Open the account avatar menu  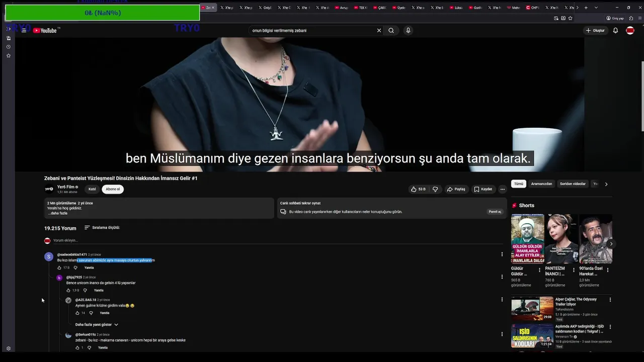630,31
